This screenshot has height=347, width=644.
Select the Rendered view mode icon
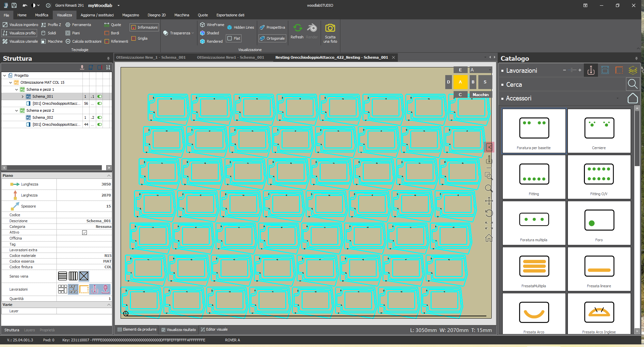[x=202, y=41]
